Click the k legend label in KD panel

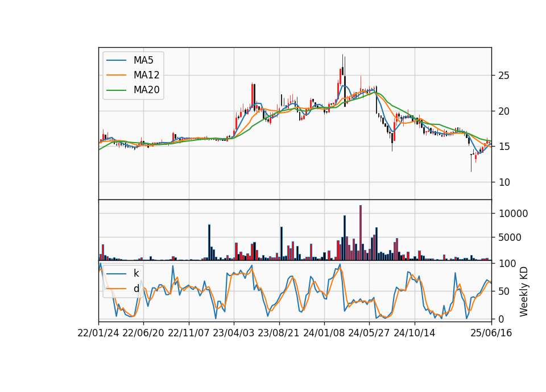pyautogui.click(x=136, y=273)
